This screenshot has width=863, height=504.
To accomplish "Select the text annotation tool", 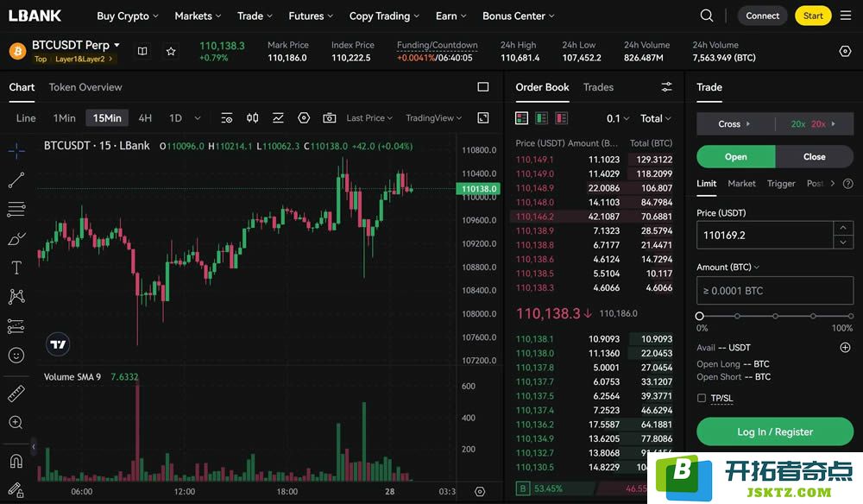I will coord(16,268).
